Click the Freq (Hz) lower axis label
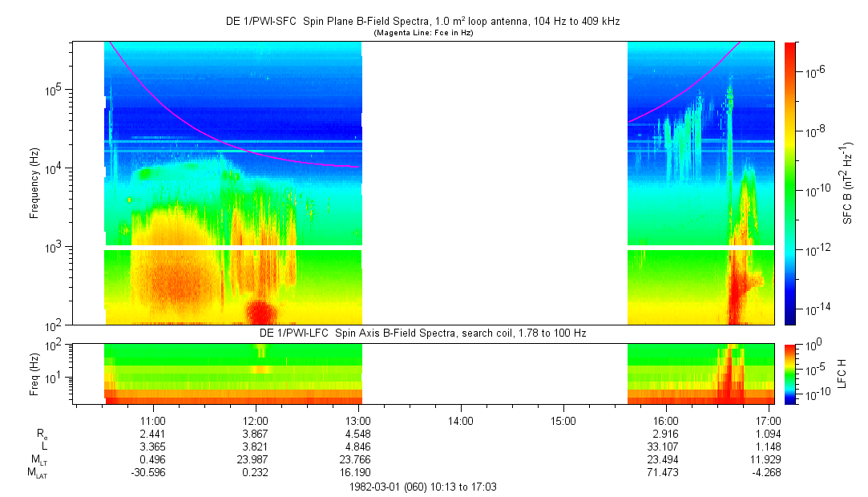This screenshot has width=868, height=497. (x=35, y=374)
